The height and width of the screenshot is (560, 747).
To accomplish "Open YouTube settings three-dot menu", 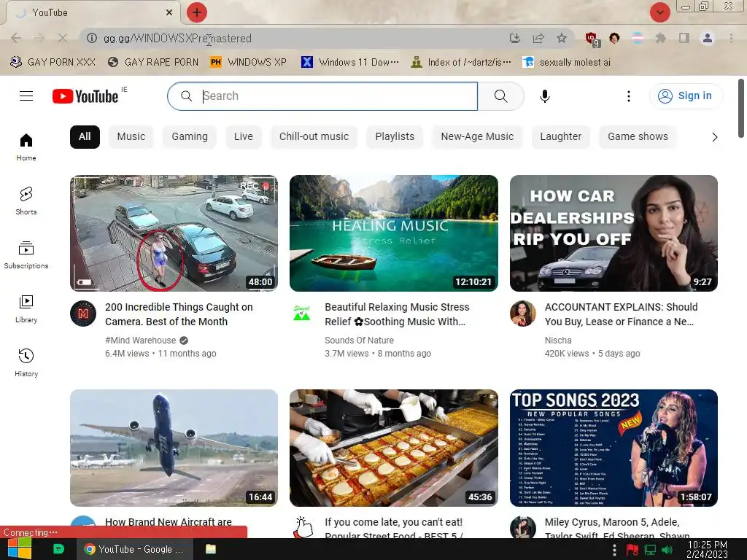I will point(629,96).
